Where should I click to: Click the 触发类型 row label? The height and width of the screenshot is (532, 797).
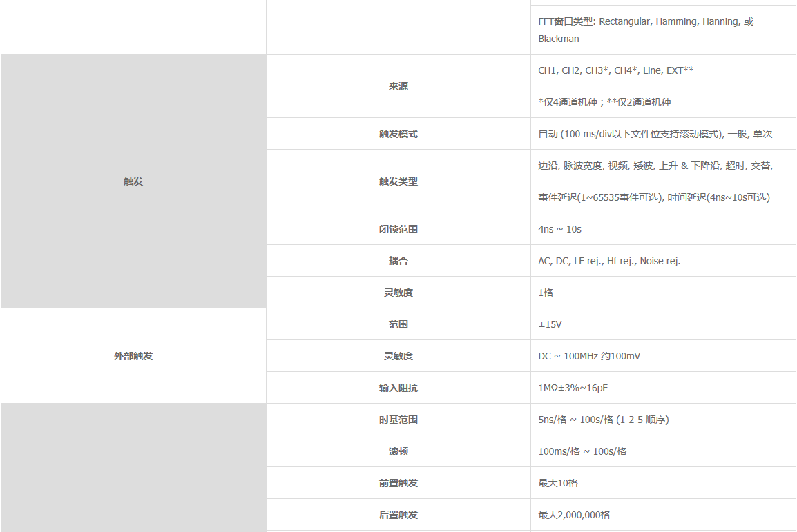click(x=398, y=181)
